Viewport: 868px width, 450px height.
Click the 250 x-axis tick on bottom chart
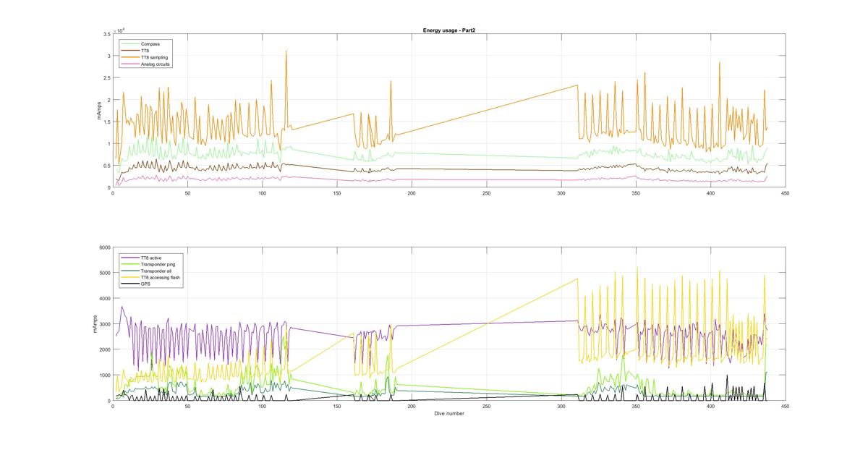tap(486, 407)
